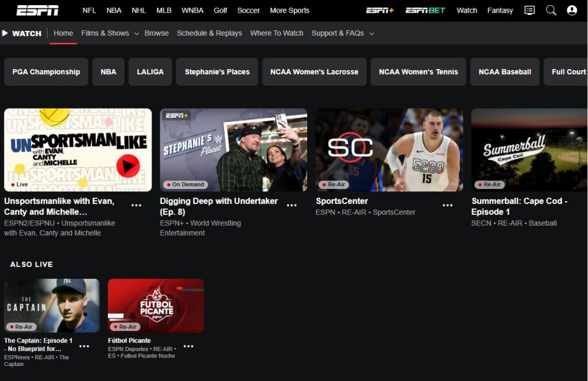This screenshot has width=588, height=381.
Task: Open The Captain thumbnail
Action: coord(52,306)
